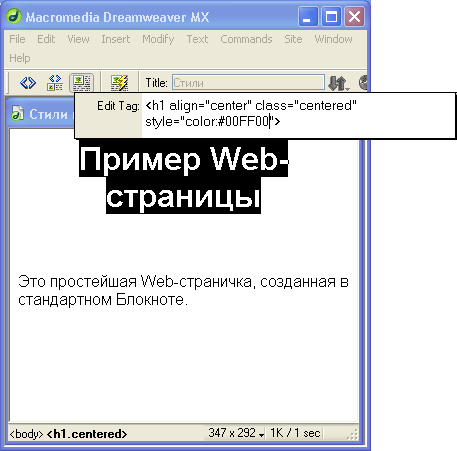Click inside the Edit Tag code field
This screenshot has height=451, width=457.
[298, 115]
